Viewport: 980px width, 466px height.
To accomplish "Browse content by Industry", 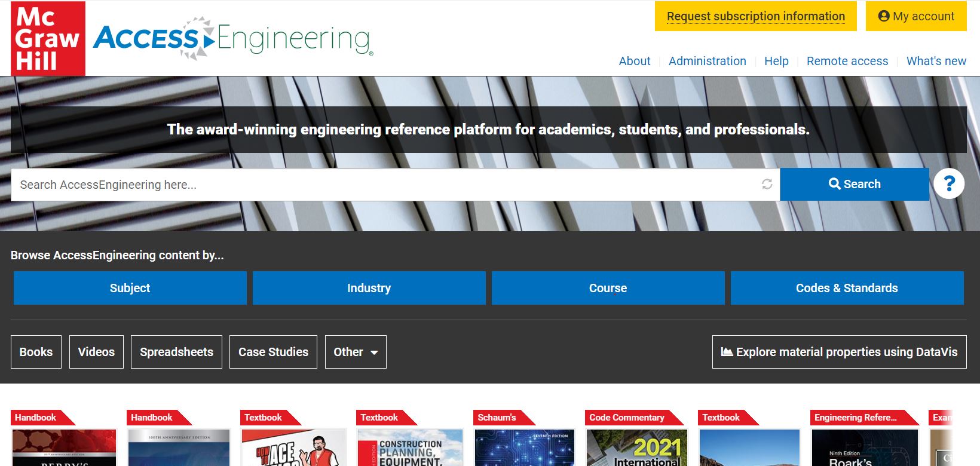I will (369, 288).
